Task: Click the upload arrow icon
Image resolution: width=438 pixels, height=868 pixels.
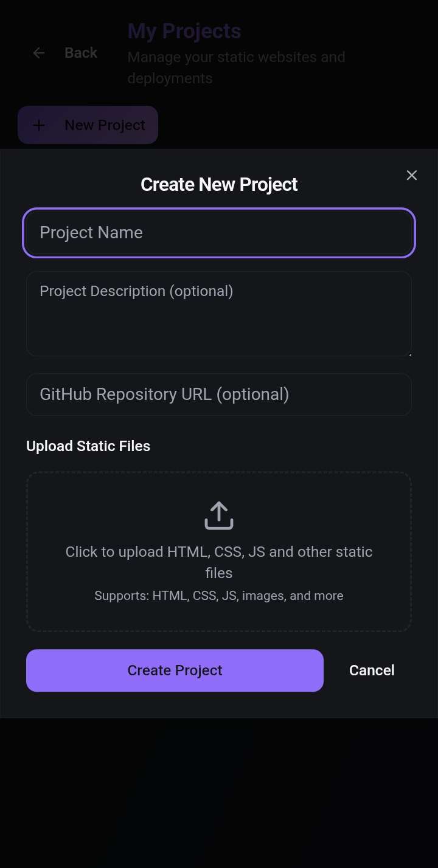Action: pos(219,515)
